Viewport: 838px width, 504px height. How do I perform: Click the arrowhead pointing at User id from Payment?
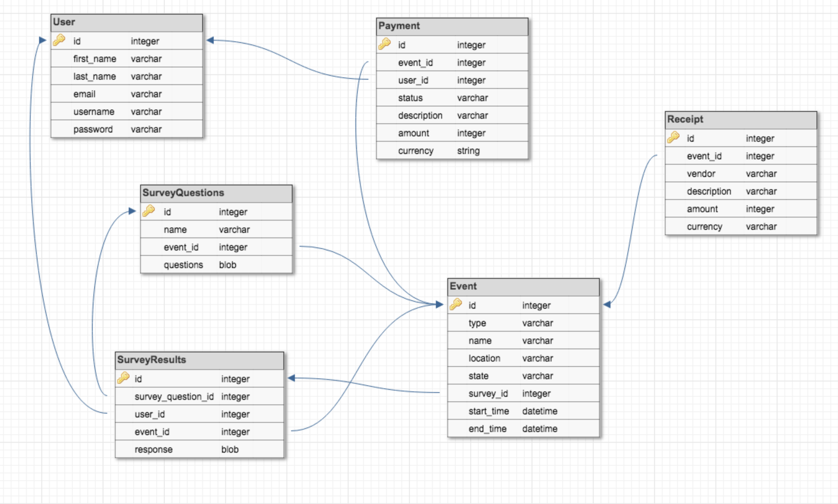point(210,40)
